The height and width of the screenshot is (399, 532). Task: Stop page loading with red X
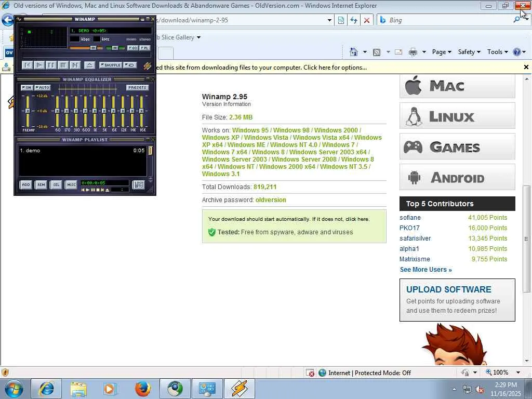coord(367,20)
